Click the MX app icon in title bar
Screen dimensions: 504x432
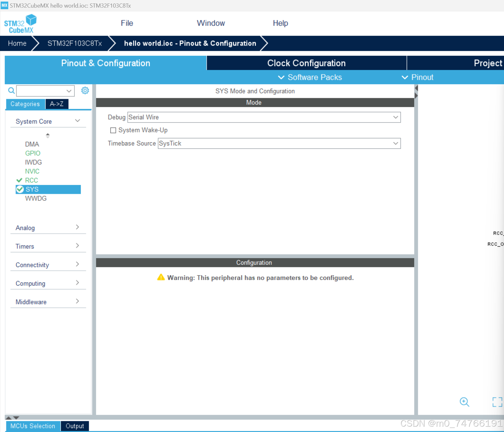[x=4, y=5]
